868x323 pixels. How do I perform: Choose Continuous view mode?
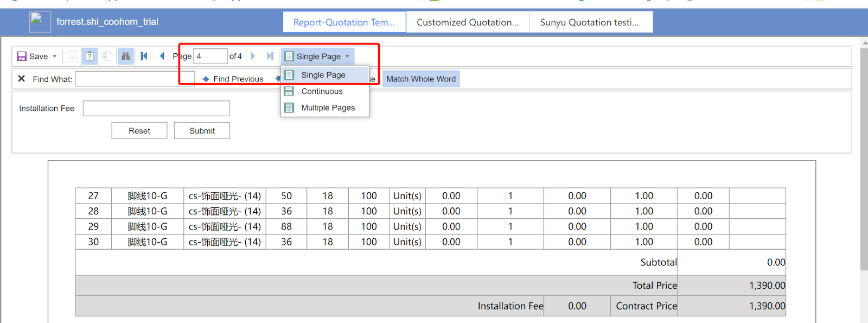pyautogui.click(x=322, y=91)
